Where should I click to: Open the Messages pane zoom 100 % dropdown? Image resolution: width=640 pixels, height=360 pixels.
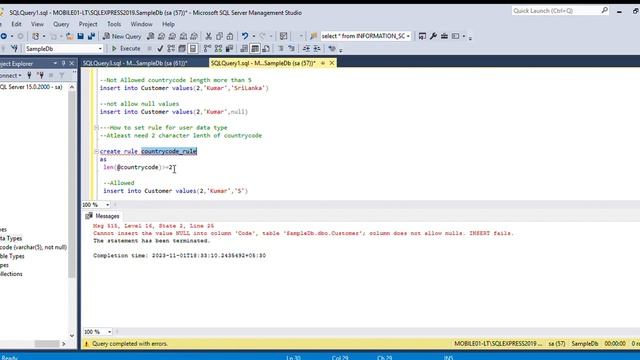coord(109,332)
